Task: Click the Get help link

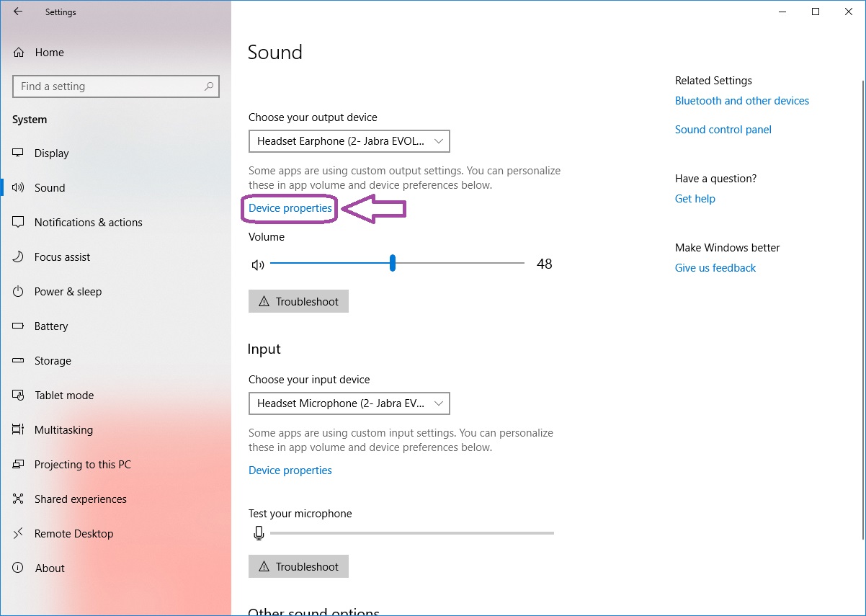Action: (x=695, y=199)
